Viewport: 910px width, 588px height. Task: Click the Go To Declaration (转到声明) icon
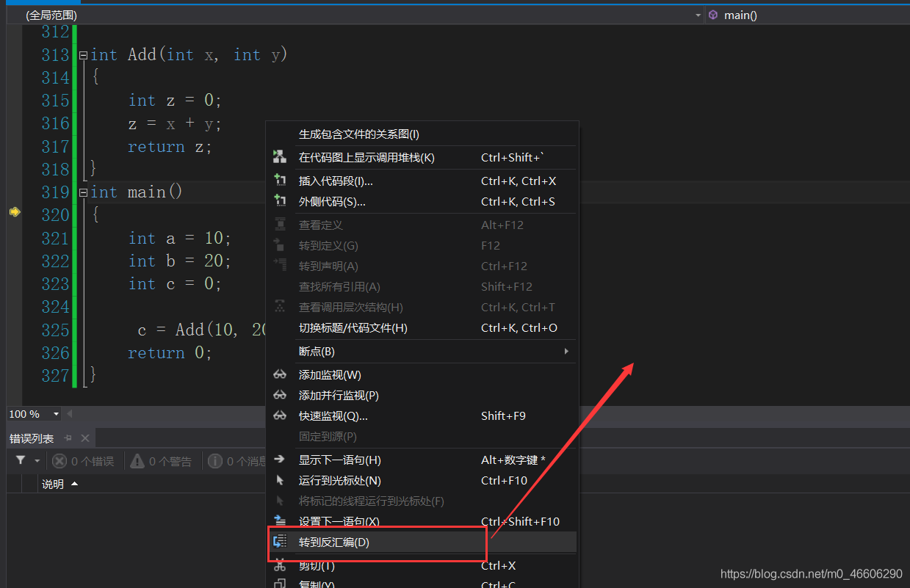(280, 265)
